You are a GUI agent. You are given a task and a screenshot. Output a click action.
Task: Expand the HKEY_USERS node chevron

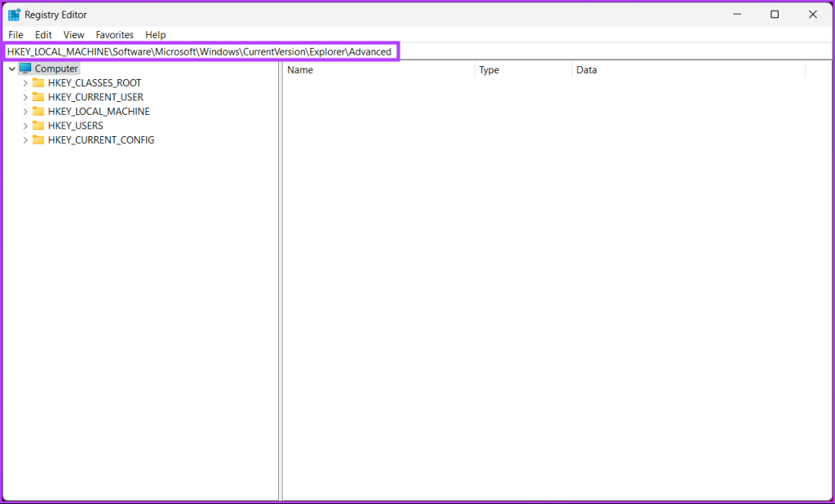tap(25, 125)
